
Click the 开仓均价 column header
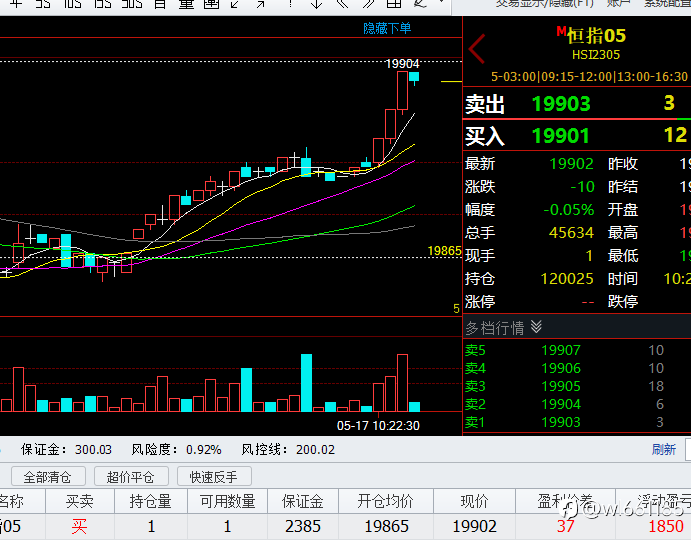pyautogui.click(x=386, y=501)
